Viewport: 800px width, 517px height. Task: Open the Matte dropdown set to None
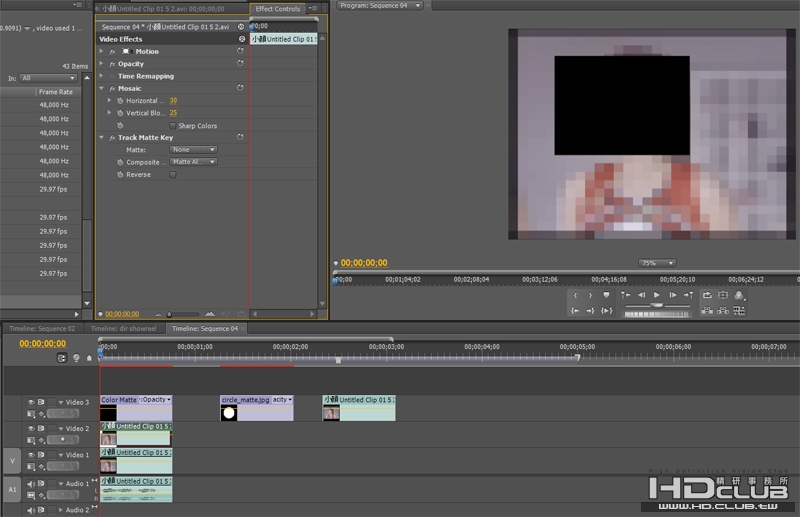pos(193,150)
